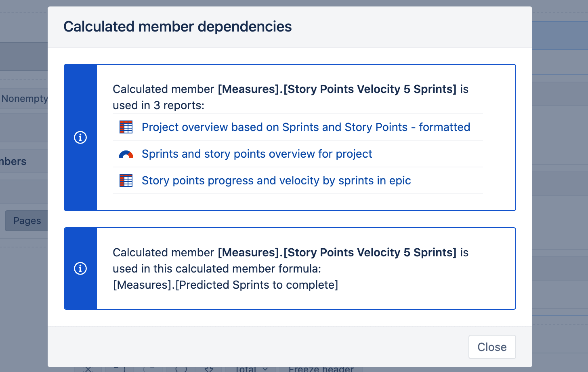Click bold Story Points Velocity name in second panel
The height and width of the screenshot is (372, 588).
pyautogui.click(x=337, y=252)
